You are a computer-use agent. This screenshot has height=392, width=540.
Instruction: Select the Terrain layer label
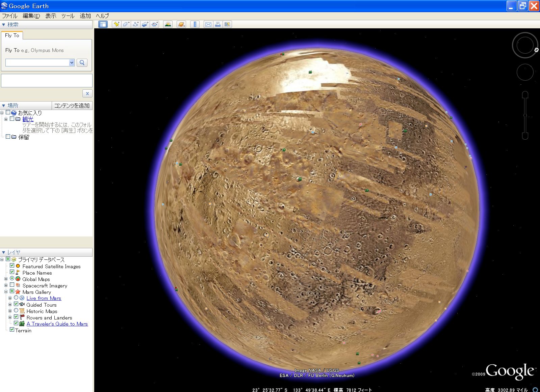coord(23,331)
